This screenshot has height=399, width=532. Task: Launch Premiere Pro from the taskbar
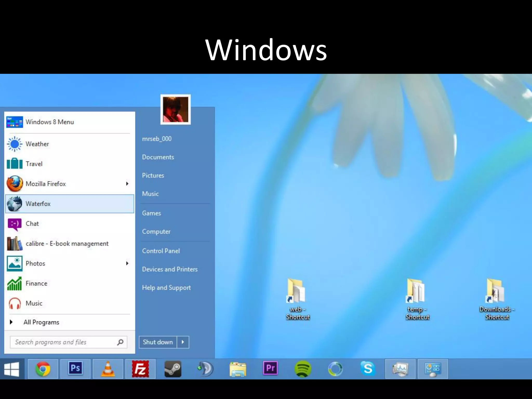tap(270, 368)
